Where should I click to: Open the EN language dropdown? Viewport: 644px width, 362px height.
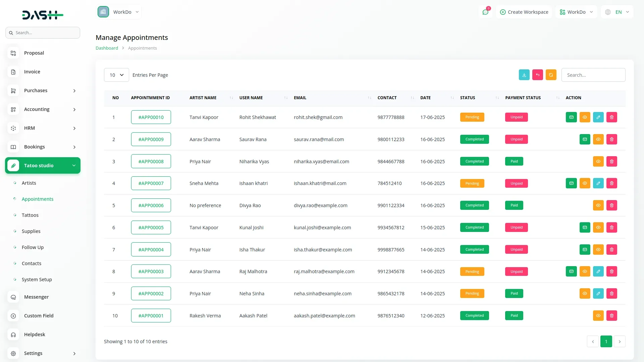tap(618, 12)
